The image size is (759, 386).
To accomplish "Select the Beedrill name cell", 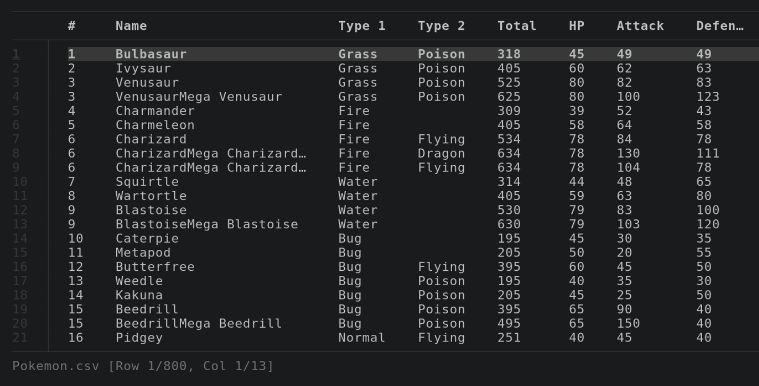I will tap(147, 309).
